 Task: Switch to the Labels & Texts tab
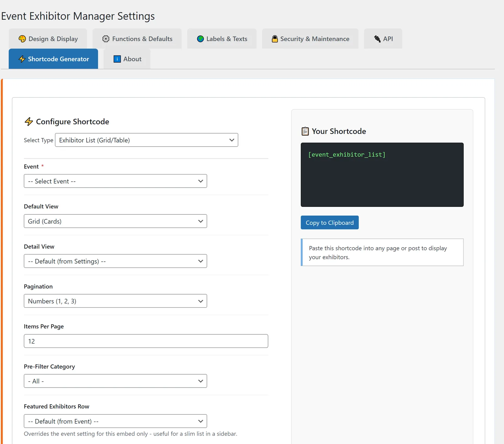click(222, 39)
